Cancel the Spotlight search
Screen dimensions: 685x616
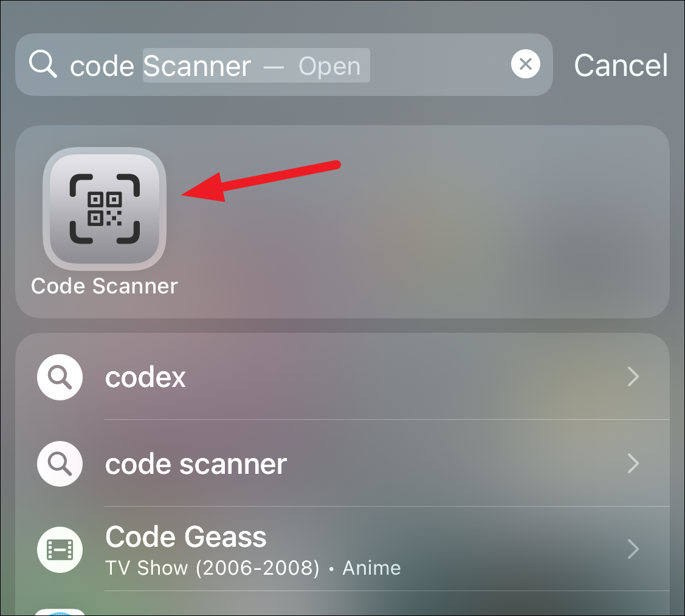click(621, 66)
